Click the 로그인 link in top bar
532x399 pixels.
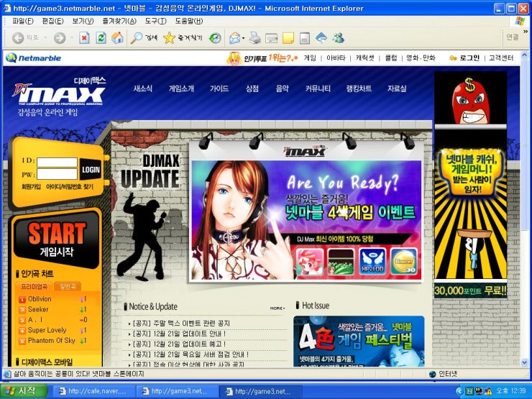[469, 58]
